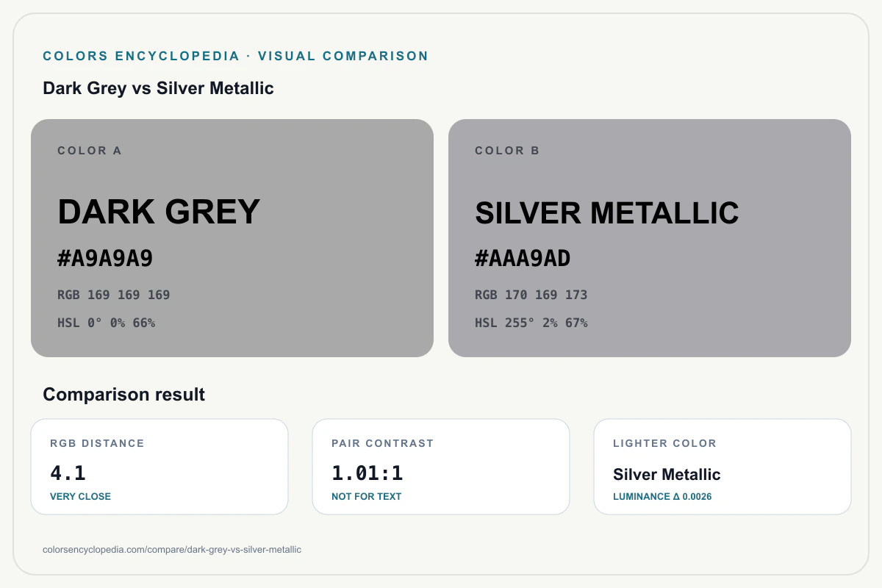Click the Colors Encyclopedia Visual Comparison header

coord(236,56)
